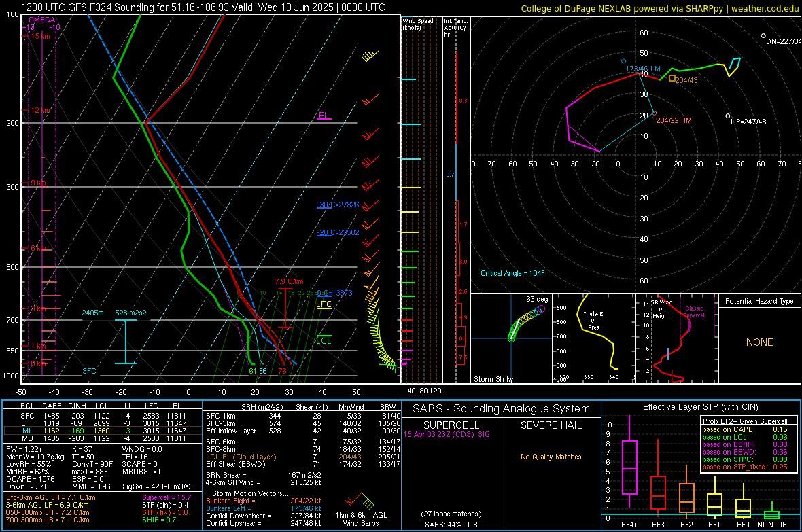This screenshot has width=802, height=532.
Task: Click the Storm Slinky panel label
Action: 493,379
